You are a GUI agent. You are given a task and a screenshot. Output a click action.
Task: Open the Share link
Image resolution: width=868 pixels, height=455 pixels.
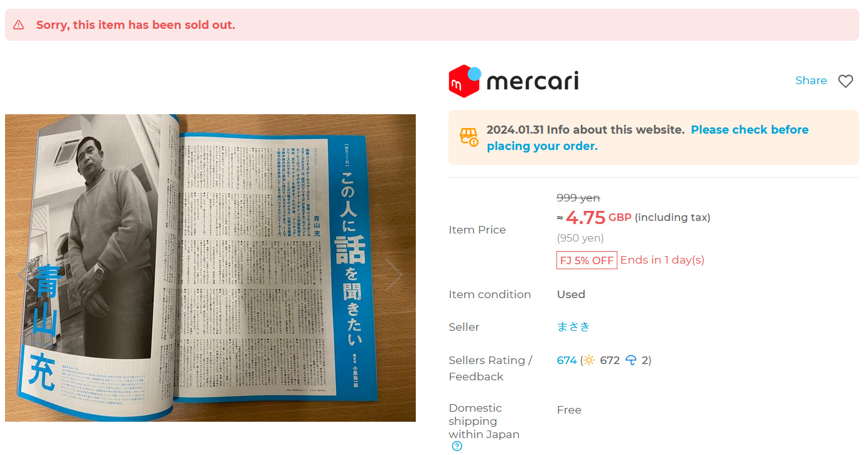tap(811, 80)
